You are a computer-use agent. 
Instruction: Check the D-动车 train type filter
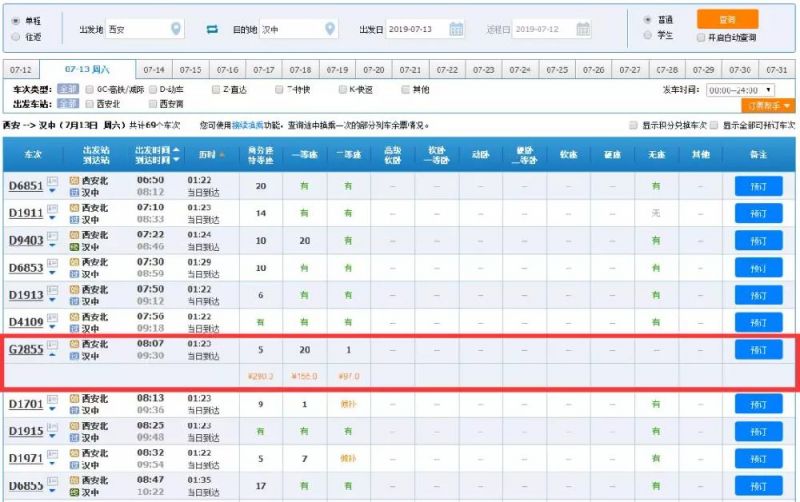[153, 90]
